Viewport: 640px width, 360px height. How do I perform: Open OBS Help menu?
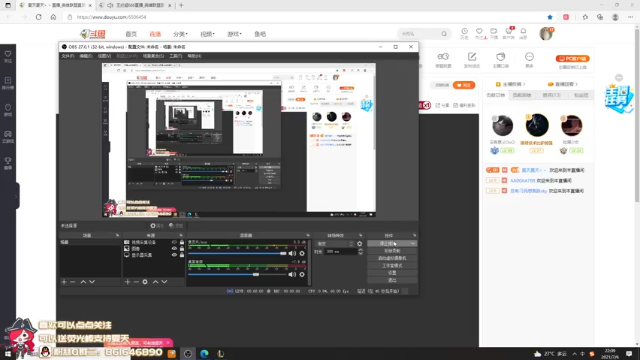click(194, 56)
